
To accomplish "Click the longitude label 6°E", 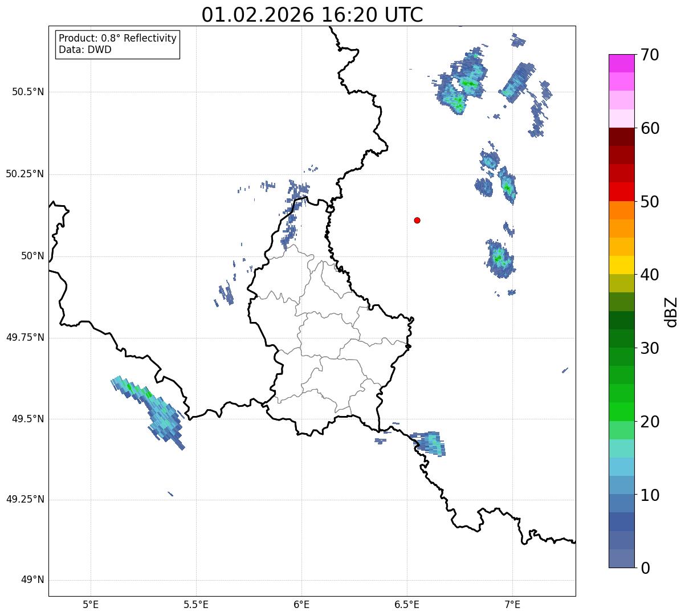I will pos(301,604).
